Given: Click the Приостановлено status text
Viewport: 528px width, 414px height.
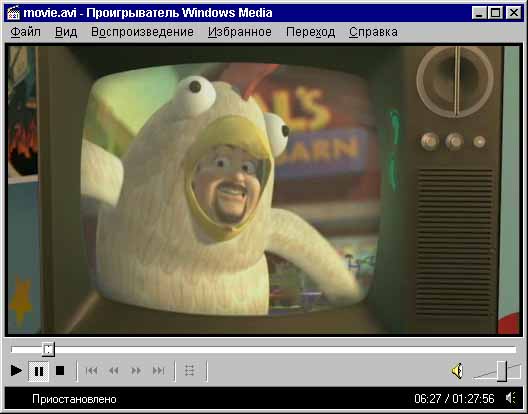Looking at the screenshot, I should pyautogui.click(x=74, y=399).
